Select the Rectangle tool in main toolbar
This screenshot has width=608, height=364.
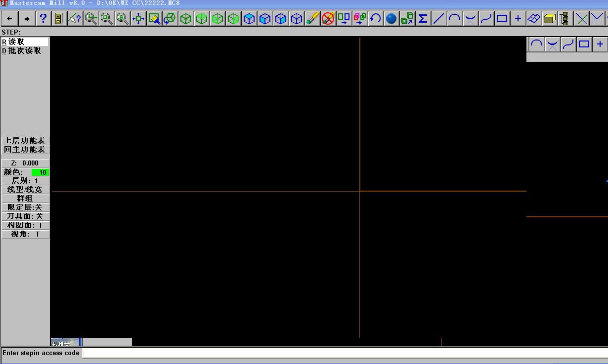pos(502,19)
